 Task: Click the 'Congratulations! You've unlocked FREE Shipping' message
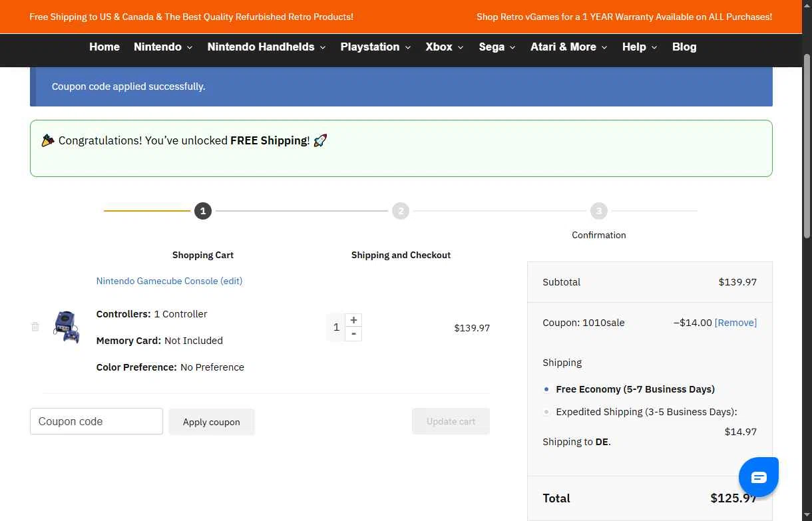pyautogui.click(x=184, y=140)
